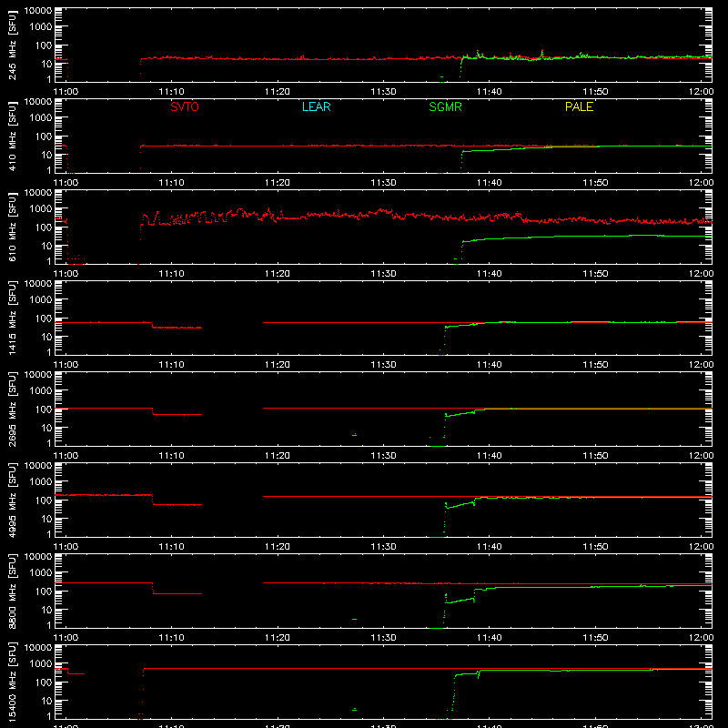
Task: Click the 11:20 tick label under 2695 MHz plot
Action: tap(278, 456)
